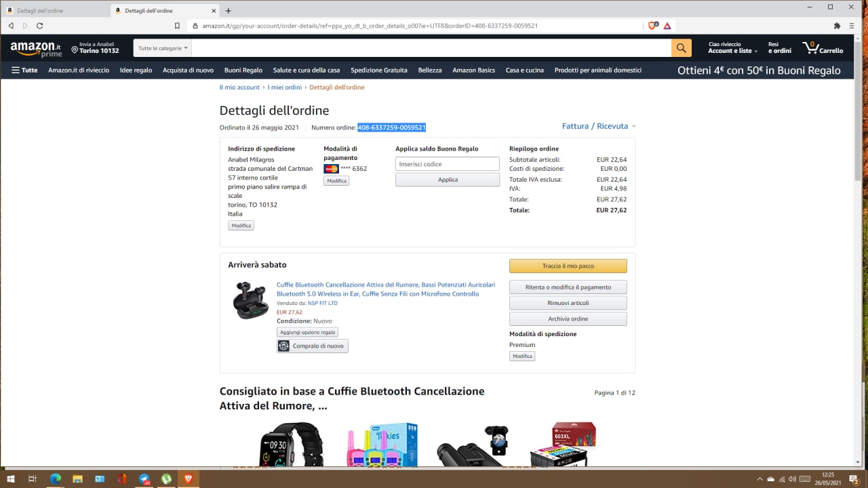Click the earbuds product thumbnail
The height and width of the screenshot is (488, 868).
(x=250, y=300)
